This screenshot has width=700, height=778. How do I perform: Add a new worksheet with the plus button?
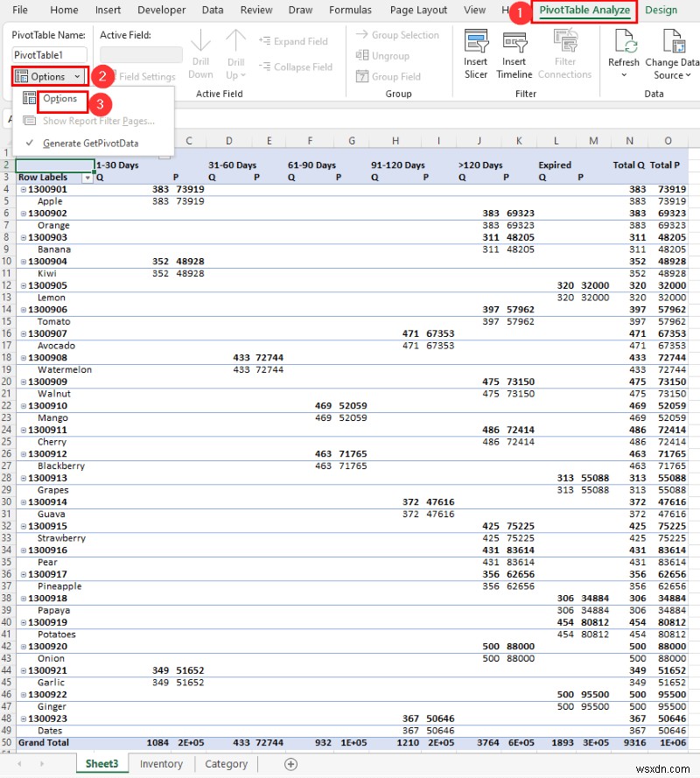[289, 763]
